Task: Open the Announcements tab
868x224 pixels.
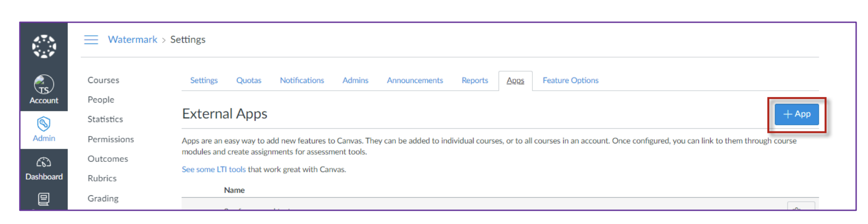Action: click(415, 80)
